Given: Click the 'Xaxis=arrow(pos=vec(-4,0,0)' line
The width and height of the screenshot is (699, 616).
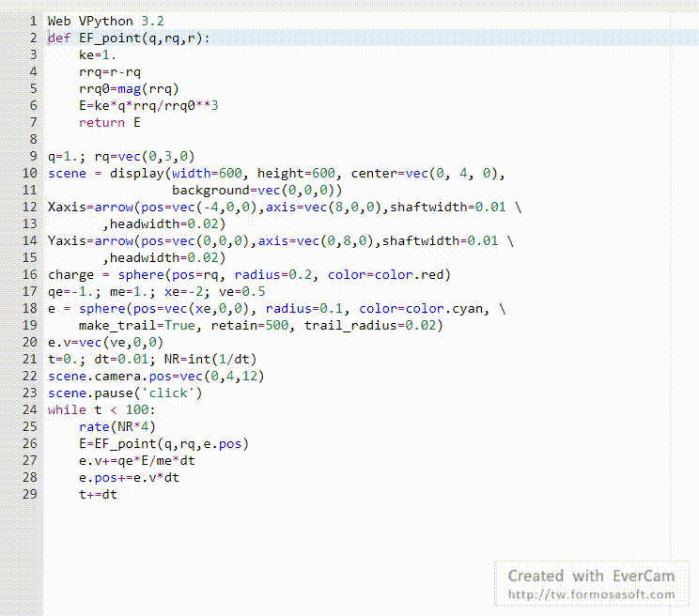Looking at the screenshot, I should 285,208.
